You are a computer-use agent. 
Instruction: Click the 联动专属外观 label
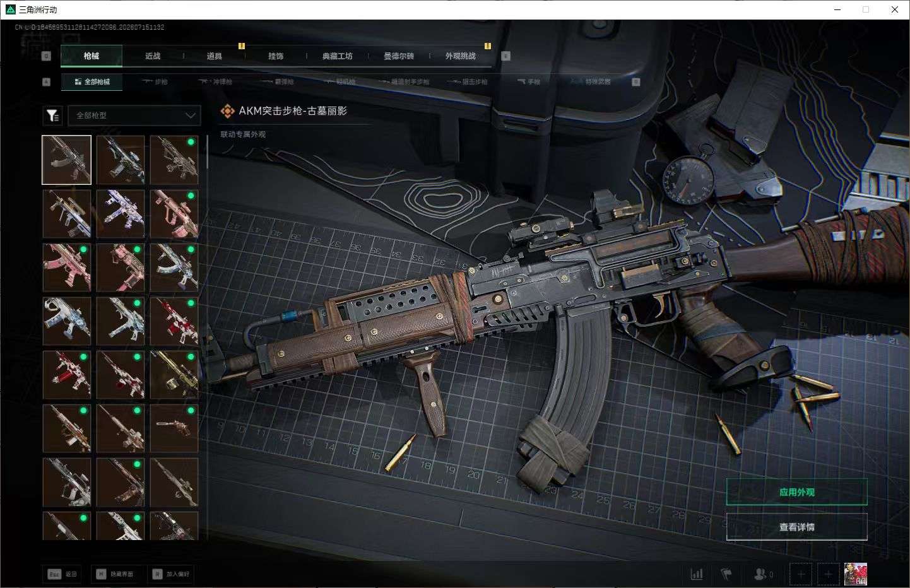[x=243, y=134]
